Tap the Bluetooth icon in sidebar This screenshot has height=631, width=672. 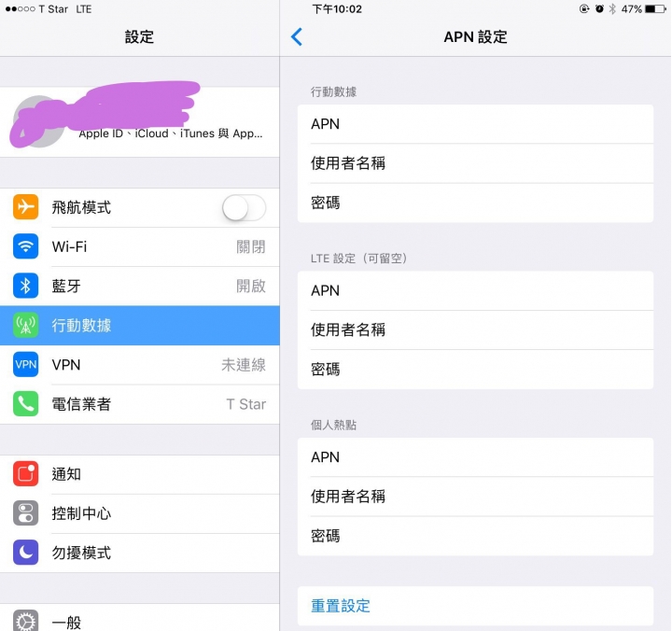click(26, 286)
